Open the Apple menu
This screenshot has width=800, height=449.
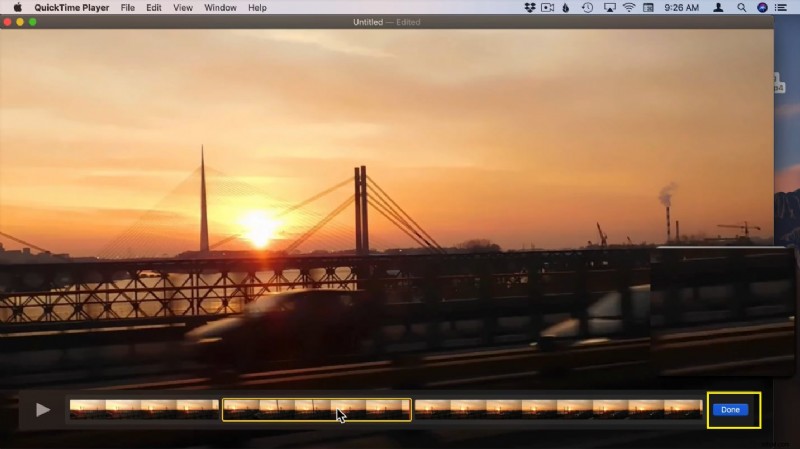coord(17,7)
